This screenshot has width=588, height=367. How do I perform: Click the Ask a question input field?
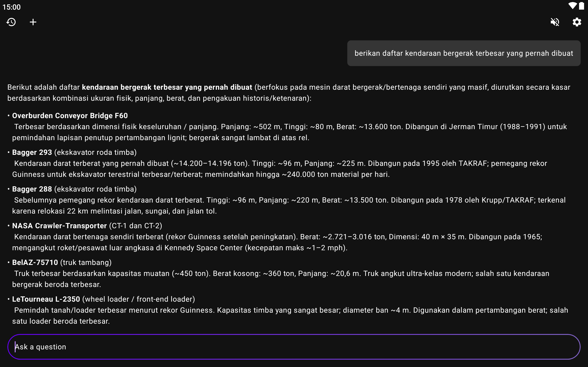294,347
